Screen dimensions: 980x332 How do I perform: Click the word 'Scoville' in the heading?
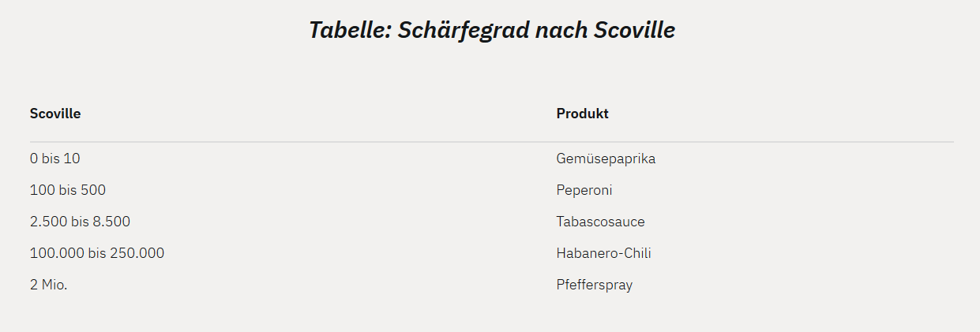click(x=634, y=31)
